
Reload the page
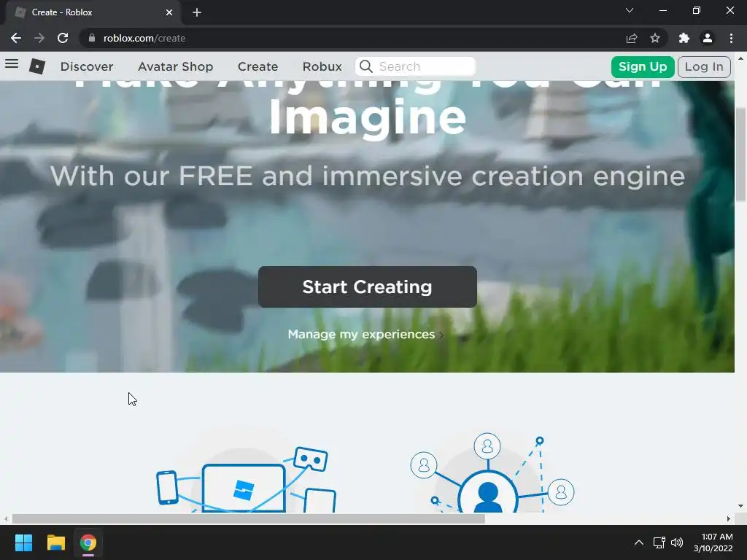pos(63,38)
